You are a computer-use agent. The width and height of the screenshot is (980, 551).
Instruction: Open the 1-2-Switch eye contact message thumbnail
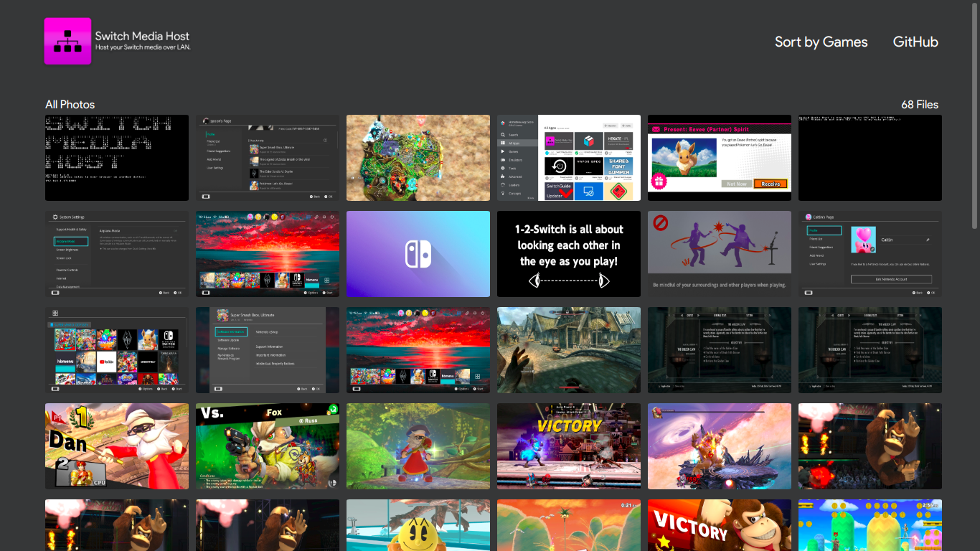point(569,254)
